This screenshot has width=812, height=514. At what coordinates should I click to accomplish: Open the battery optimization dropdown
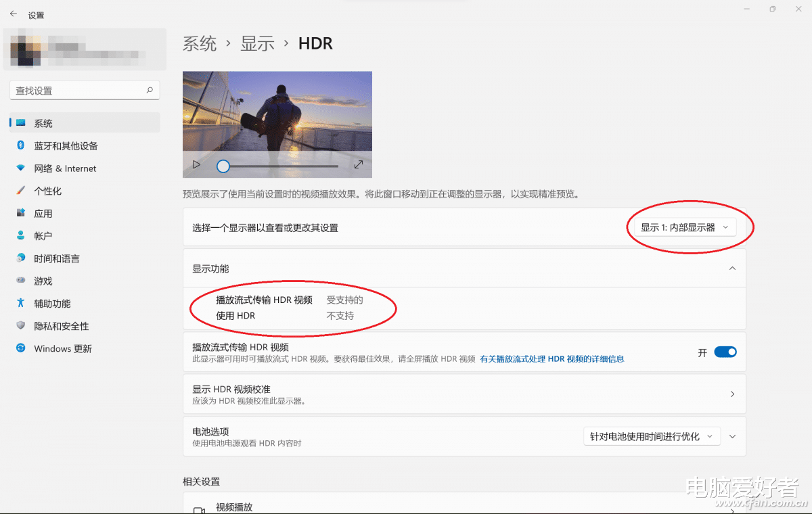point(652,436)
